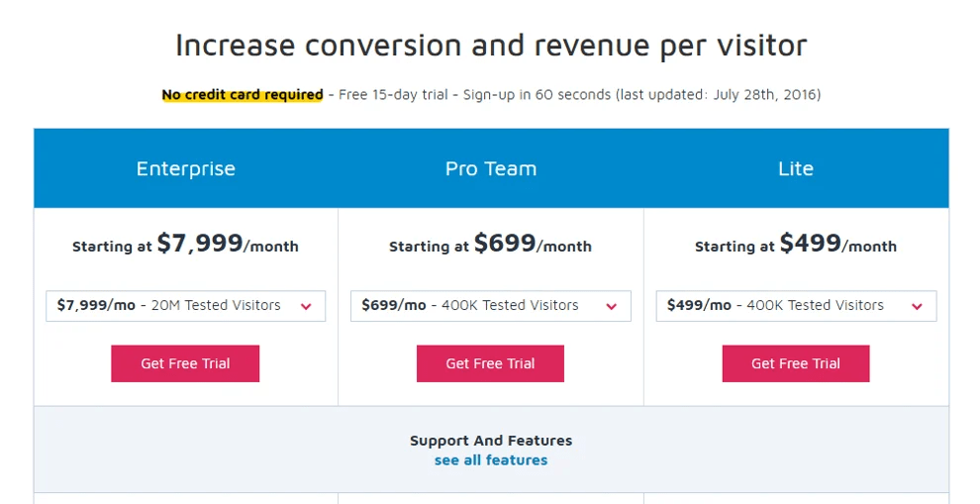
Task: Click the highlighted No credit card required text
Action: [243, 95]
